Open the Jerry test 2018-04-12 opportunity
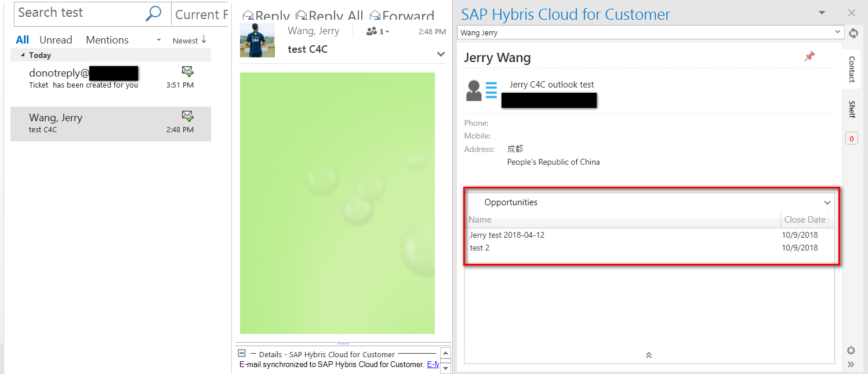The height and width of the screenshot is (374, 868). (x=507, y=235)
